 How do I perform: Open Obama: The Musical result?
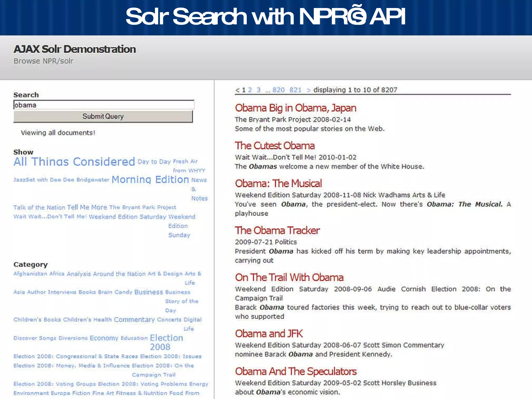pos(278,183)
